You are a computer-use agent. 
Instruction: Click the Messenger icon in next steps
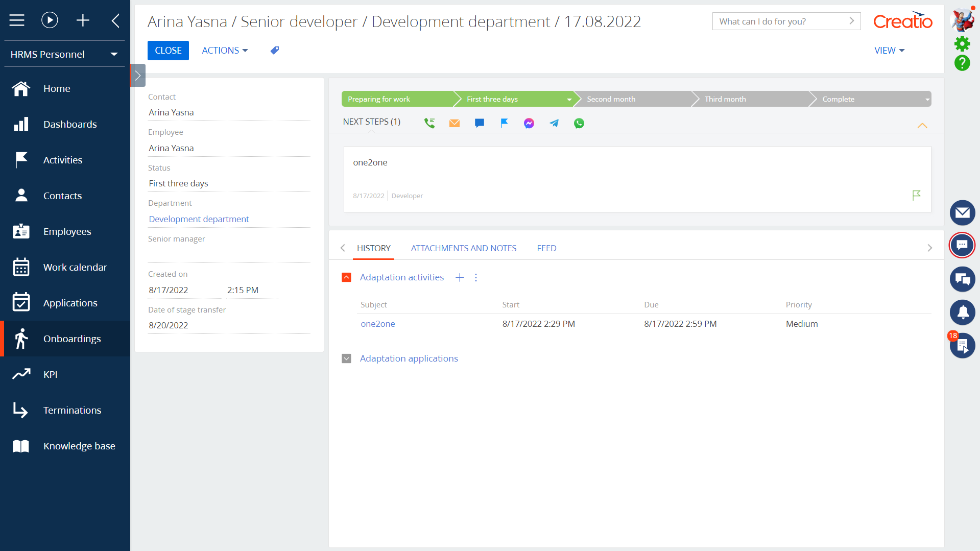coord(529,123)
